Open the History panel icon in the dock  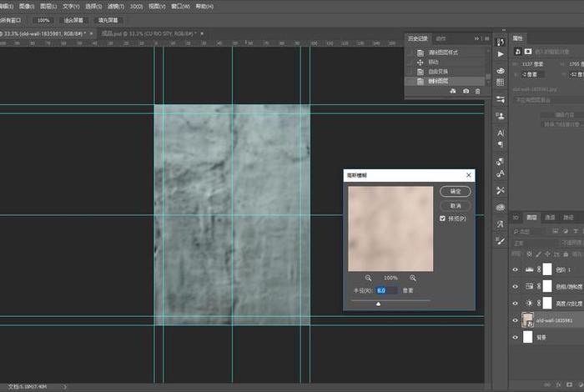(x=501, y=42)
